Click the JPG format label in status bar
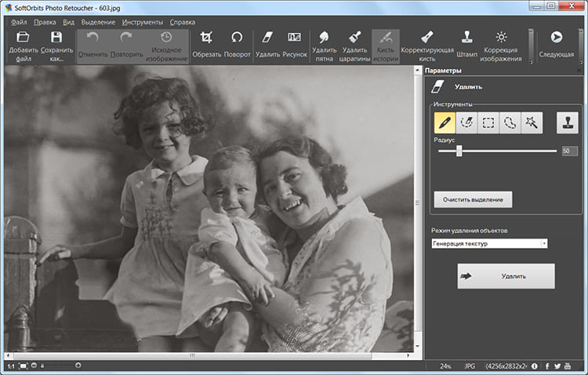 tap(470, 366)
